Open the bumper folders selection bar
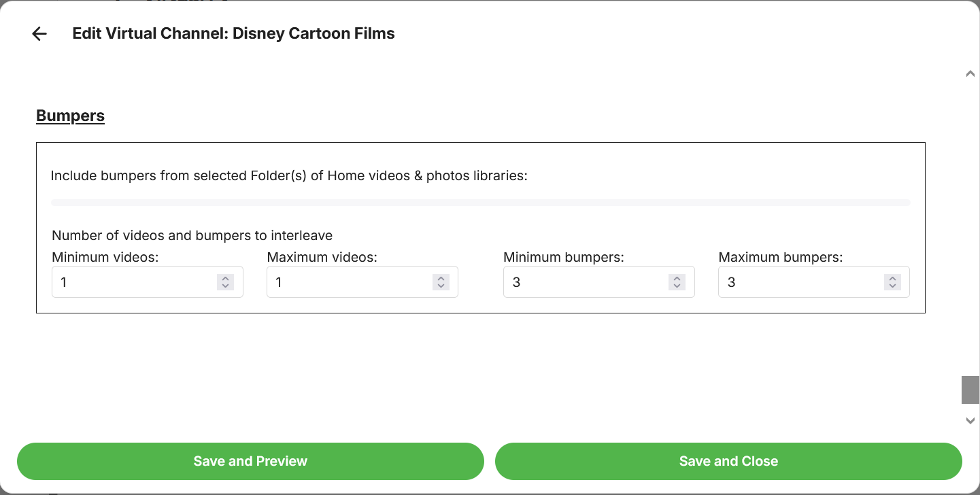The width and height of the screenshot is (980, 495). 481,203
